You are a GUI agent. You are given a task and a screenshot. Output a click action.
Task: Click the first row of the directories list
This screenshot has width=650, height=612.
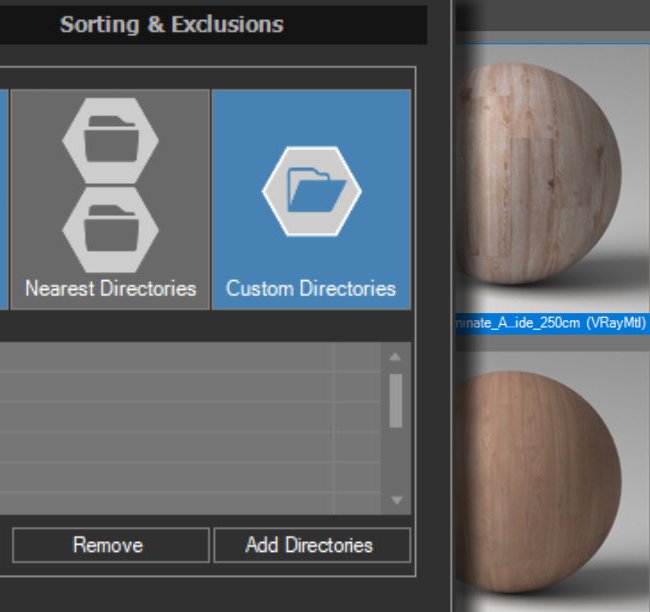click(x=190, y=357)
